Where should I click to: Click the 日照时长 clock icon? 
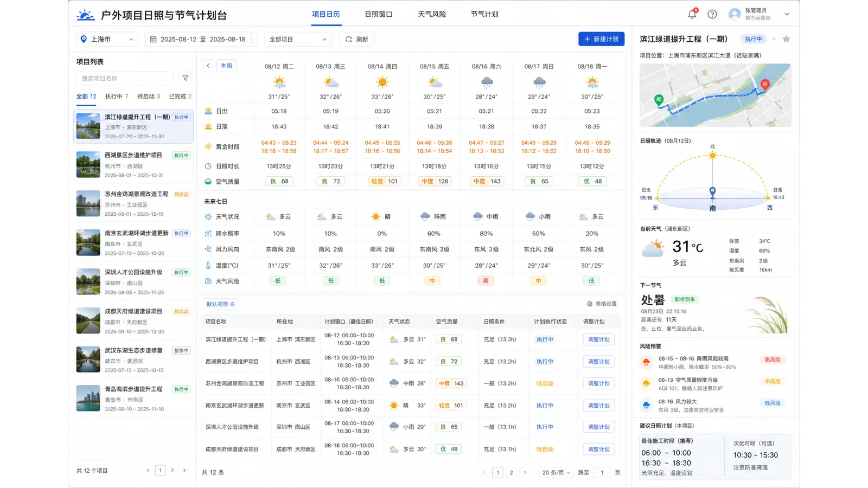pyautogui.click(x=208, y=166)
